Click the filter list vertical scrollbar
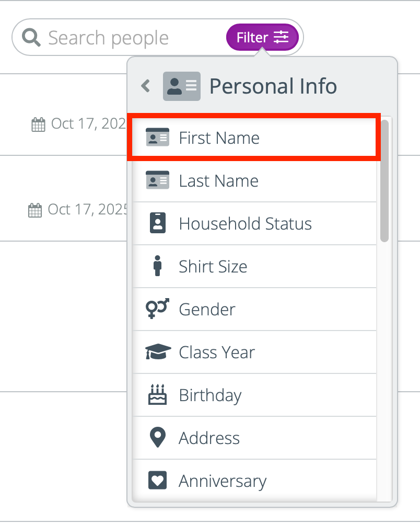Screen dimensions: 420x523 click(x=384, y=181)
